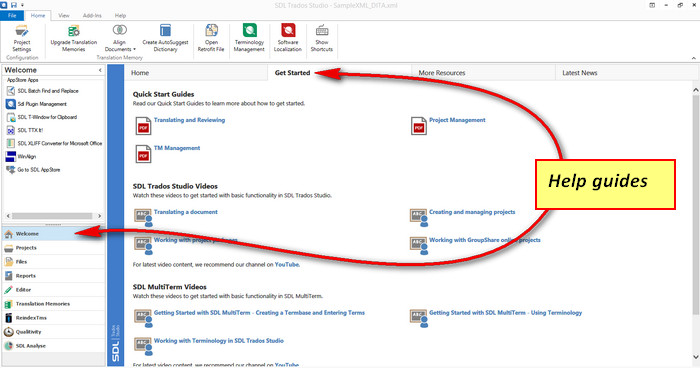Open the Add-Ins ribbon tab
Image resolution: width=700 pixels, height=368 pixels.
pos(92,15)
